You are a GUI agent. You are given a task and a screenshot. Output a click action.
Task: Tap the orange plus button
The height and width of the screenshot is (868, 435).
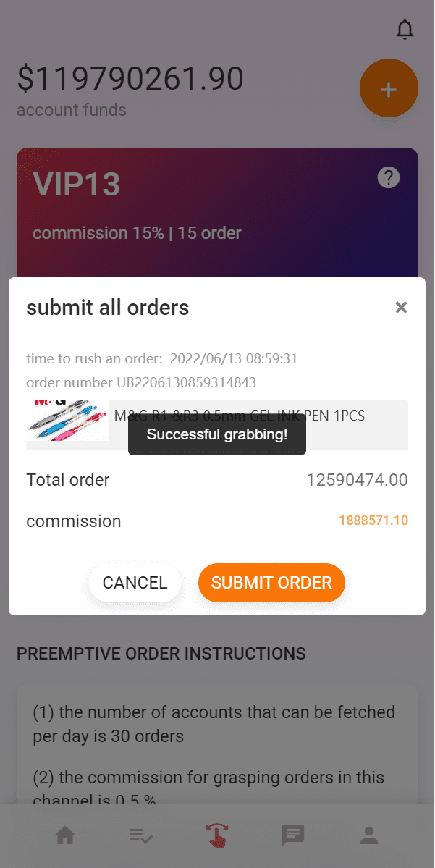point(389,88)
